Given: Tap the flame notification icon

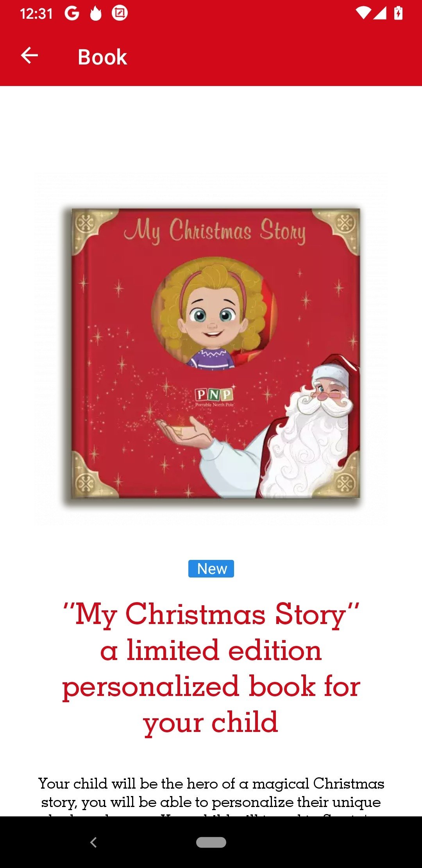Looking at the screenshot, I should [x=96, y=13].
